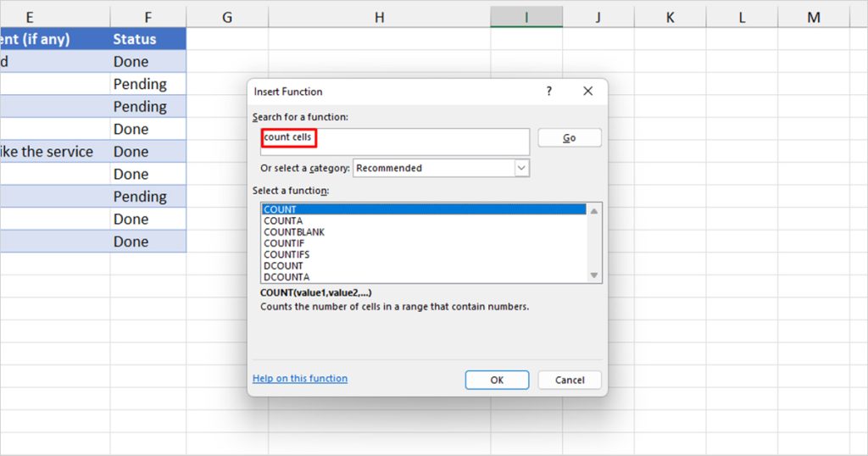
Task: Select DCOUNTA in the function list
Action: pyautogui.click(x=424, y=276)
